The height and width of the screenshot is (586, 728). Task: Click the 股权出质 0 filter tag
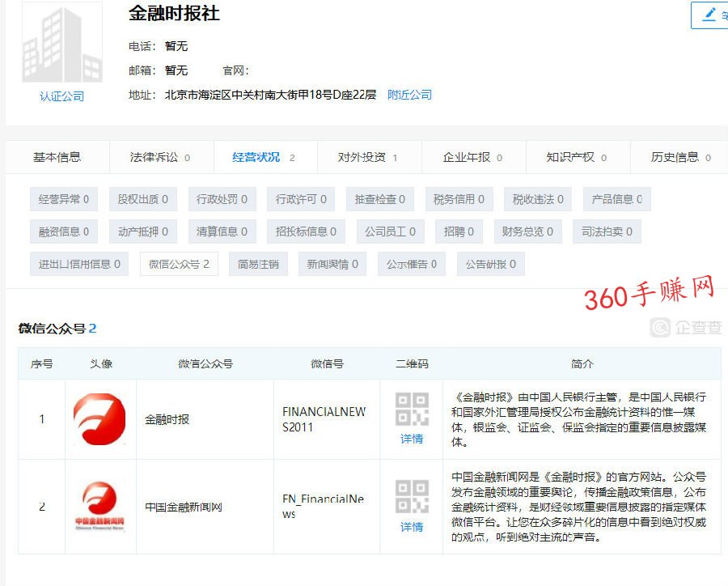142,199
